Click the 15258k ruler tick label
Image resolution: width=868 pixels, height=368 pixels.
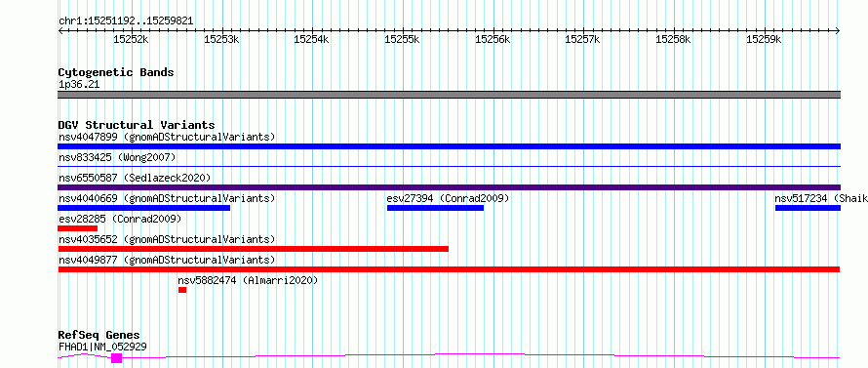674,39
